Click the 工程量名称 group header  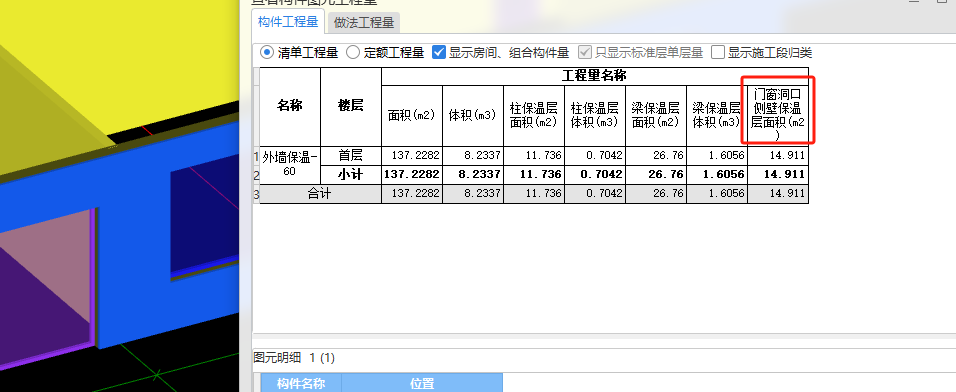[594, 76]
